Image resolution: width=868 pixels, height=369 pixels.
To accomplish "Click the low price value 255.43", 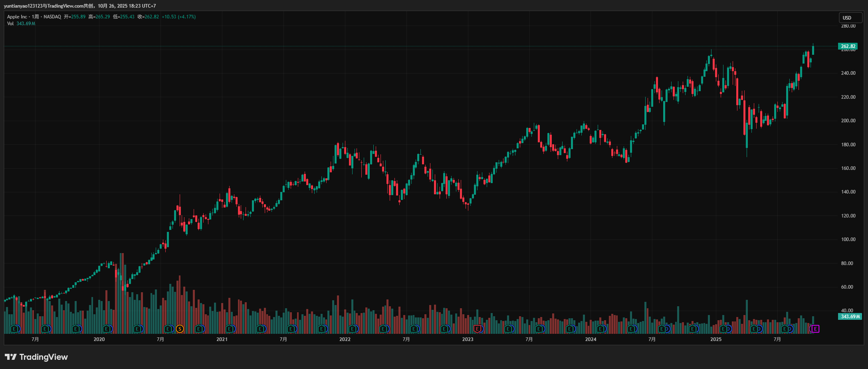I will [x=127, y=17].
